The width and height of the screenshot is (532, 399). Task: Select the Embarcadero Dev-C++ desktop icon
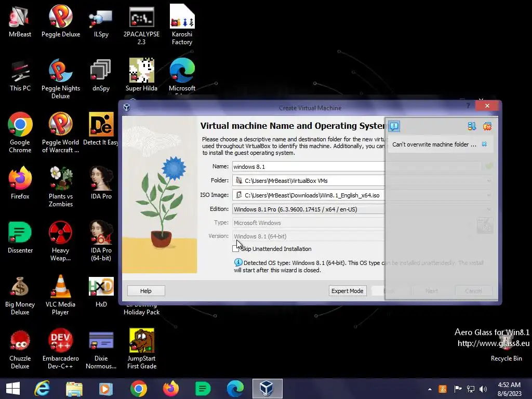coord(61,349)
